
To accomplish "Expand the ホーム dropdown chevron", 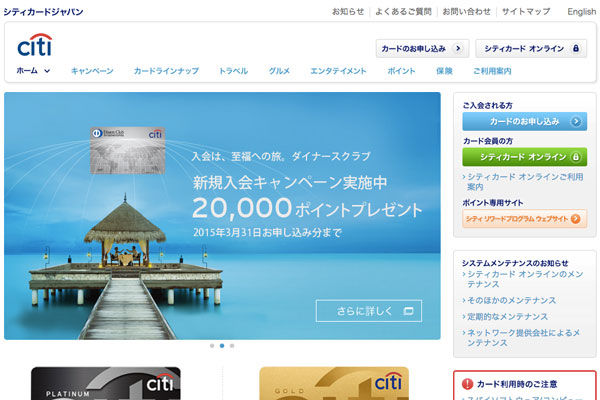I will click(x=47, y=71).
